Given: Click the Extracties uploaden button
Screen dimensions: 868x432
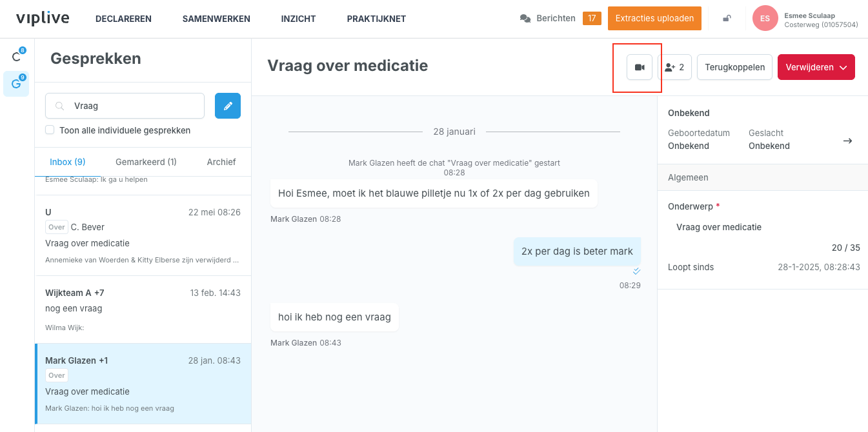Looking at the screenshot, I should tap(654, 18).
